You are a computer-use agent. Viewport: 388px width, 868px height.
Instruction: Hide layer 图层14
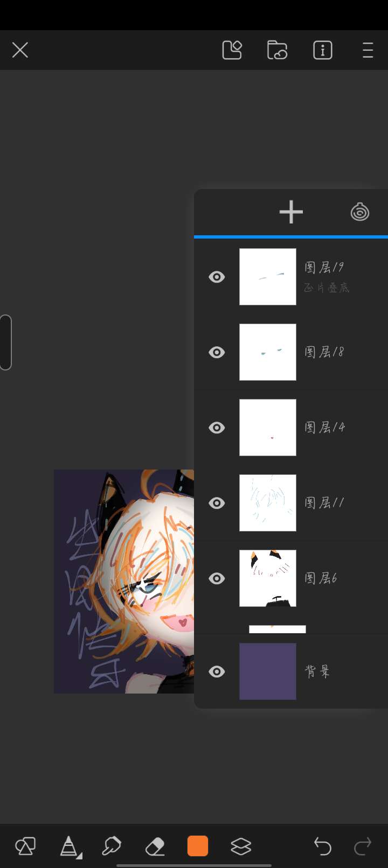click(x=217, y=428)
